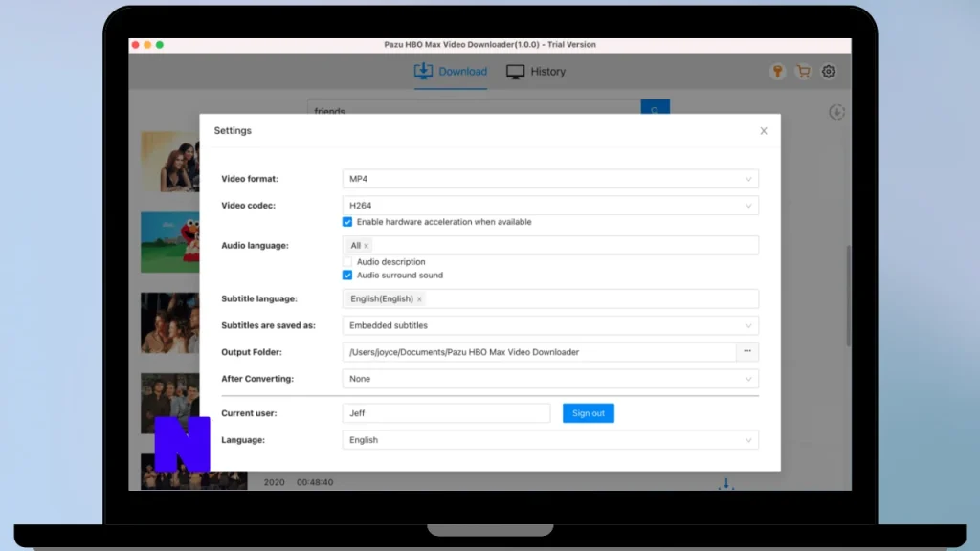The width and height of the screenshot is (980, 551).
Task: Open the After Converting dropdown
Action: 550,379
